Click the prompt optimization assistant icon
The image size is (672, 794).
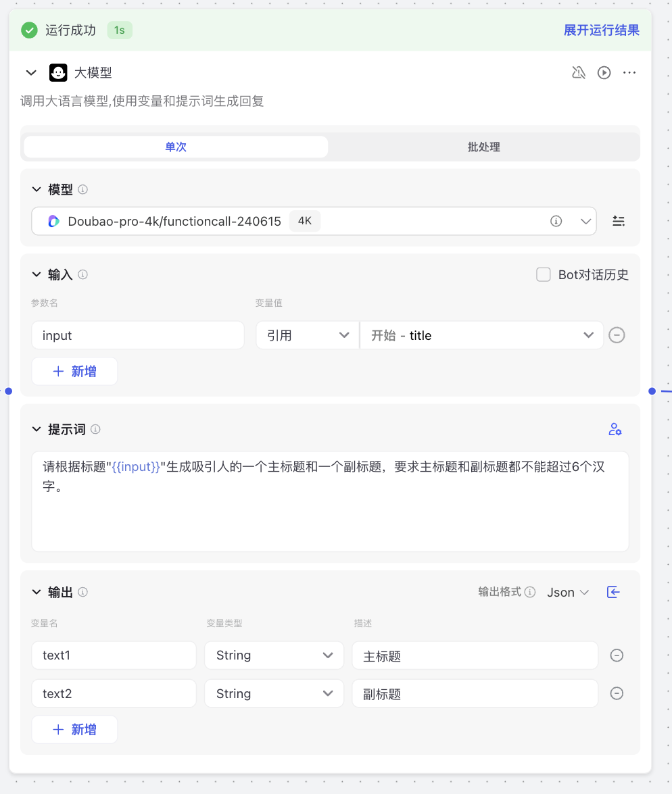(615, 429)
